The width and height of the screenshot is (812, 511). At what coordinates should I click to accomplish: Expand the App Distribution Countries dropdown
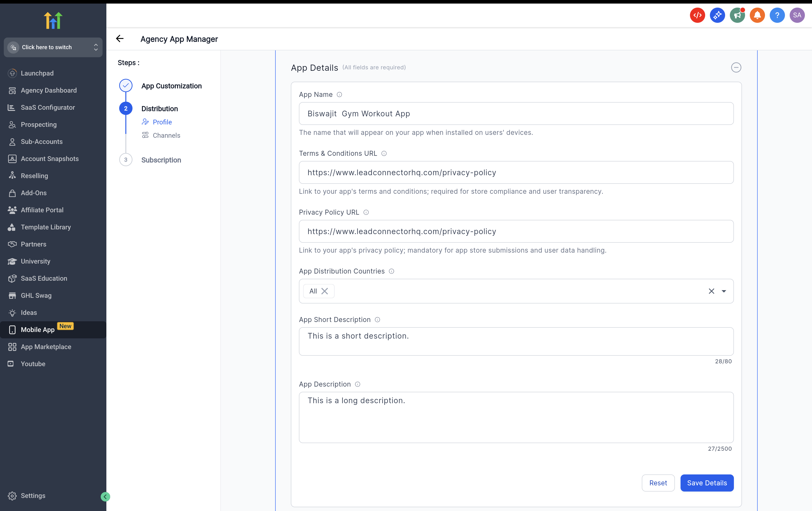tap(724, 291)
